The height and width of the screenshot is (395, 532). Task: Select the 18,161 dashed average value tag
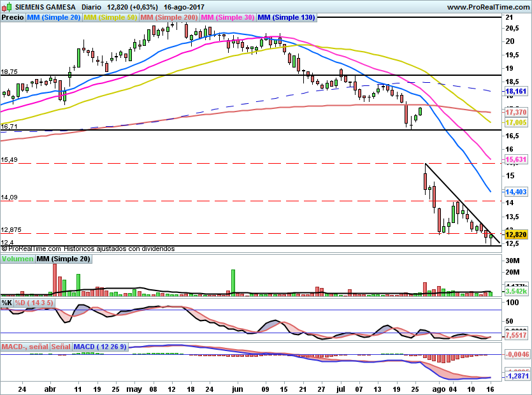(517, 92)
